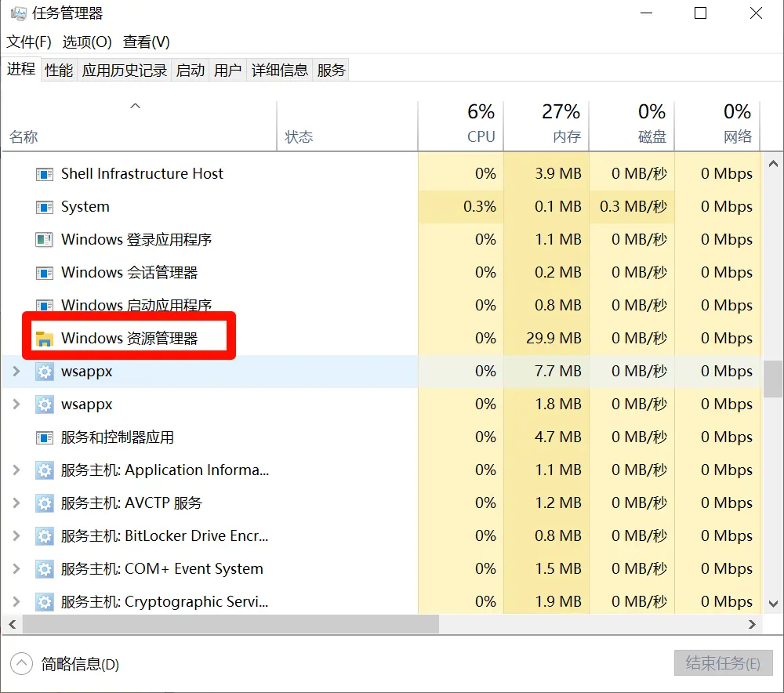Click the 服务和控制器应用 process icon
Screen dimensions: 784x693
(x=45, y=438)
